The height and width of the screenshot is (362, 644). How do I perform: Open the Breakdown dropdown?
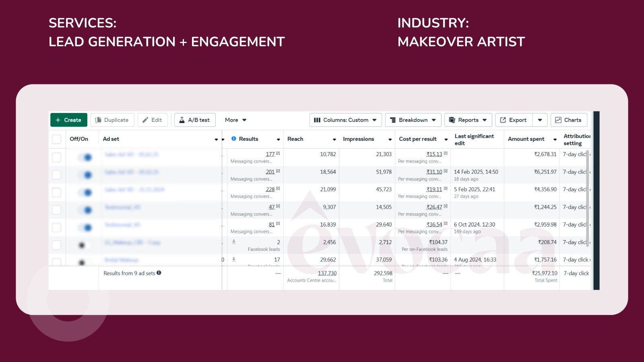point(413,120)
